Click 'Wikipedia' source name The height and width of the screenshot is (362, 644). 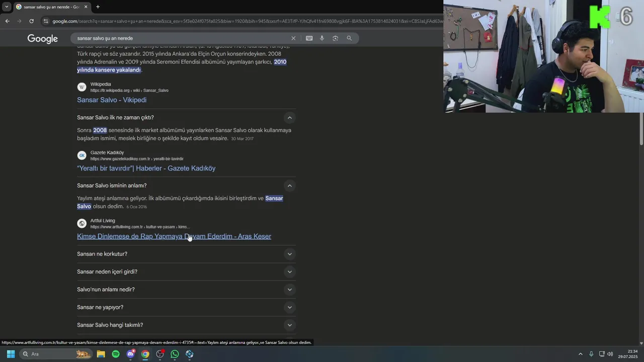click(101, 84)
